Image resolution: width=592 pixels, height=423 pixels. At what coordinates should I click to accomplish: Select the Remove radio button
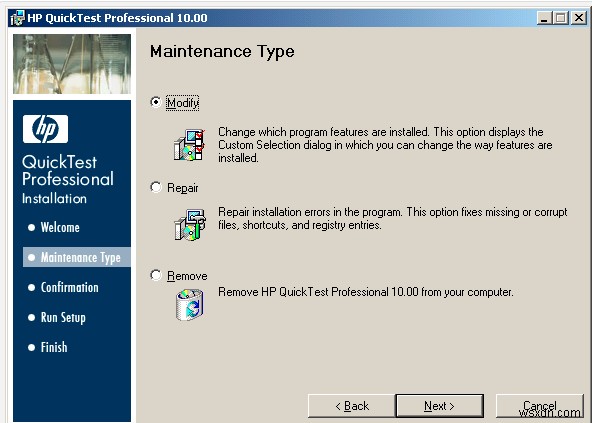[x=156, y=275]
